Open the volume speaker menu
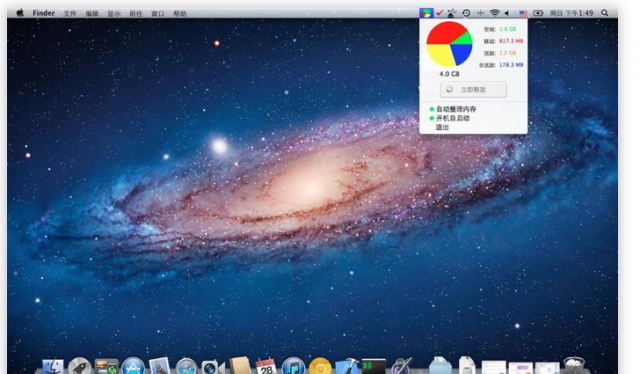640x374 pixels. [507, 13]
